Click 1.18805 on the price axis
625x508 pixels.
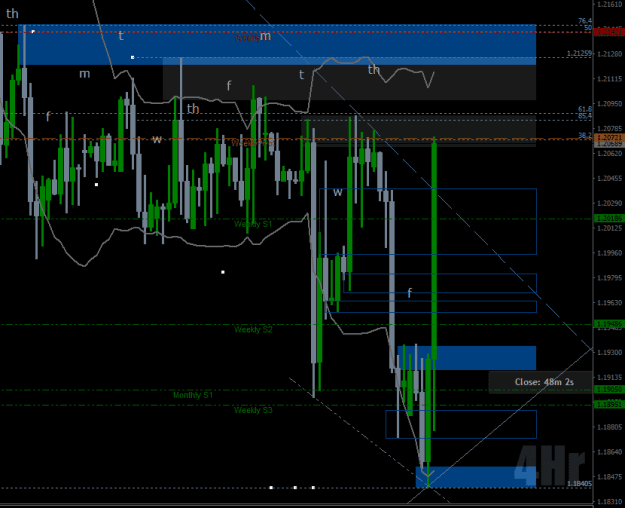click(610, 427)
